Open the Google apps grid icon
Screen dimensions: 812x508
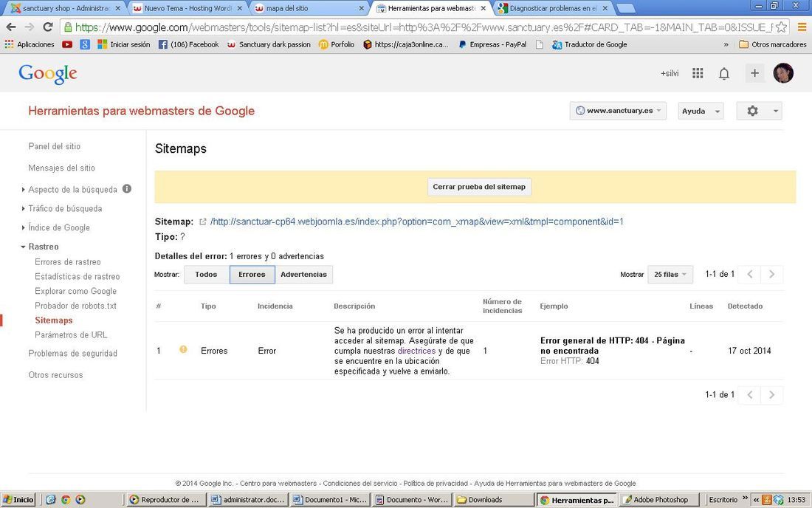[x=698, y=74]
